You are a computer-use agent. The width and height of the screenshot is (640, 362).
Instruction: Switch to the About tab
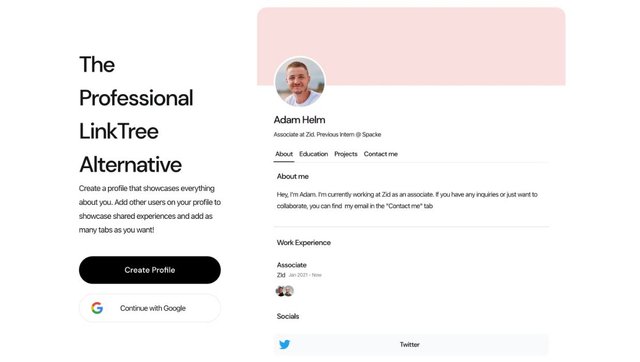(284, 154)
